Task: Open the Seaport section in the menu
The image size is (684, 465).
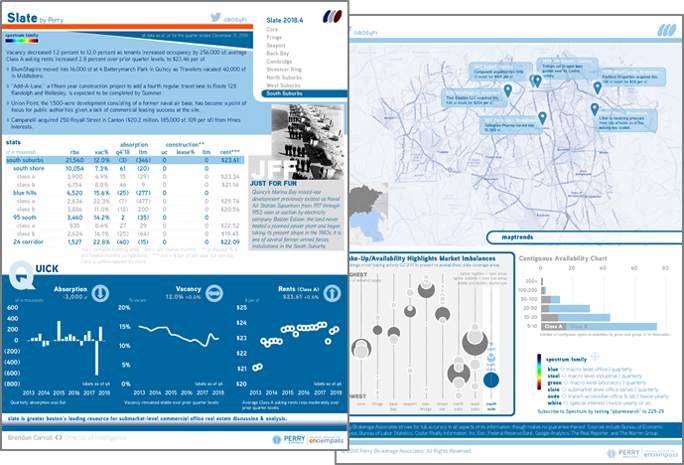Action: [276, 45]
